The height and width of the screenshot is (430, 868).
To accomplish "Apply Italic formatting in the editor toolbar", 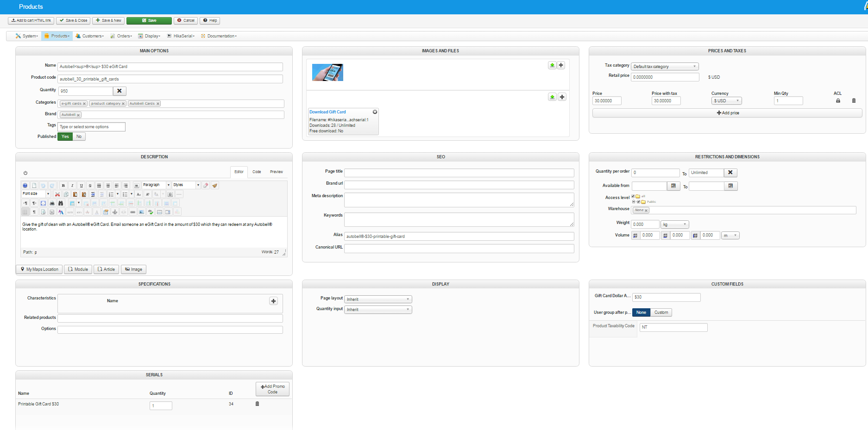I will pos(72,186).
